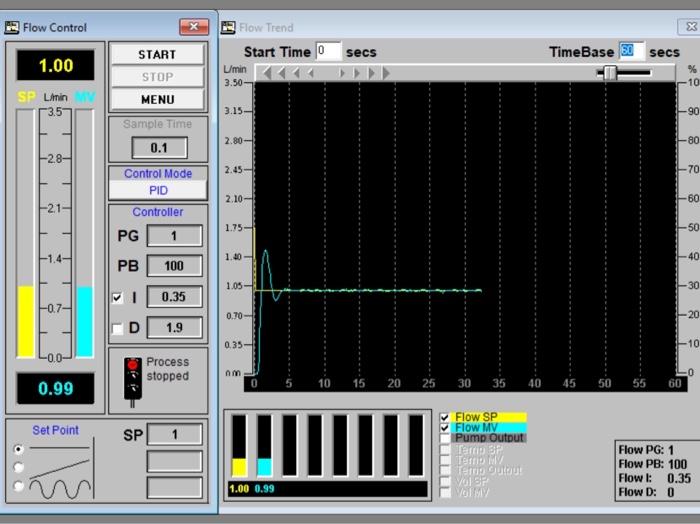Click the smallest left scroll arrow

[311, 73]
